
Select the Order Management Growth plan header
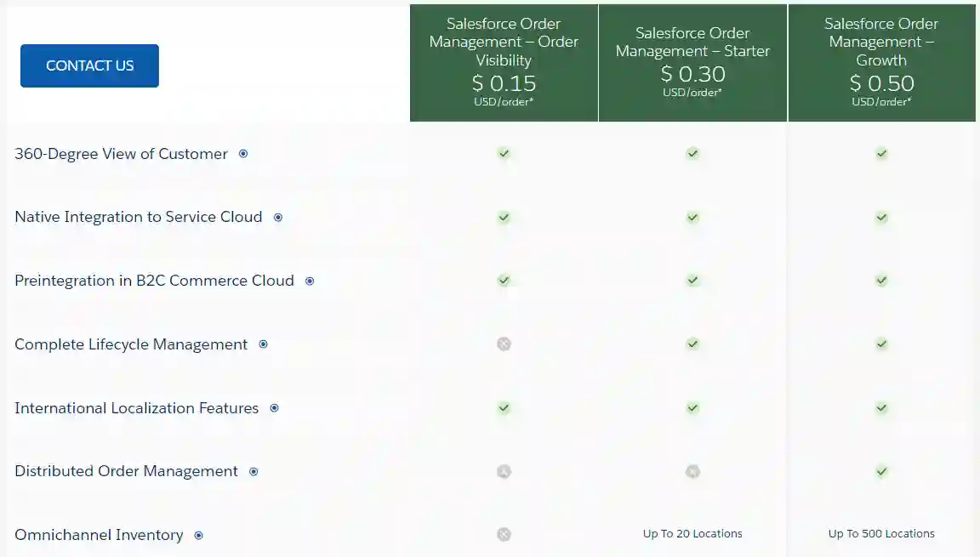point(881,63)
